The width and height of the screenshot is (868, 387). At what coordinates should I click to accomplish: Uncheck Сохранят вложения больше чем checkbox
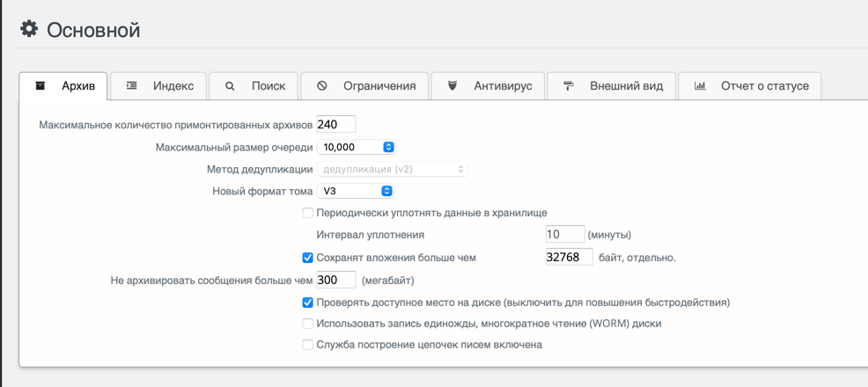[307, 258]
